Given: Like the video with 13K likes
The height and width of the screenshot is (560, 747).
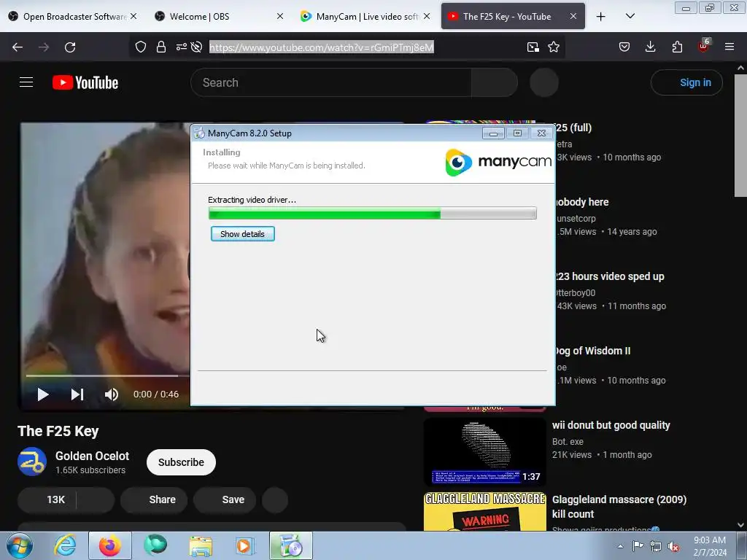Looking at the screenshot, I should [x=47, y=499].
